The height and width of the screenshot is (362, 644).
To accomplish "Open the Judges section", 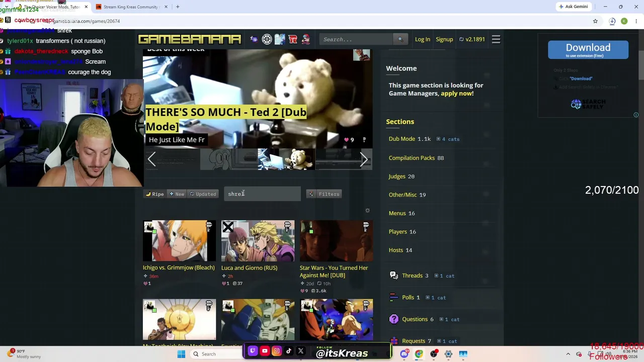I will pos(397,176).
